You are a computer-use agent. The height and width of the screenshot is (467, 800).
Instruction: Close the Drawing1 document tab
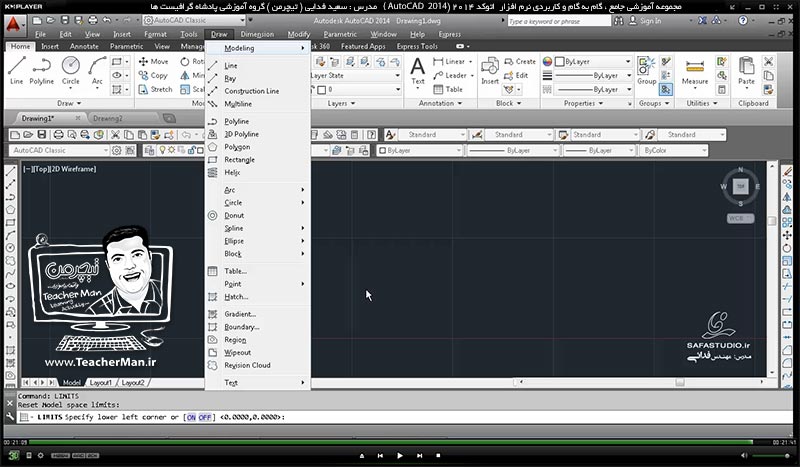[x=78, y=118]
